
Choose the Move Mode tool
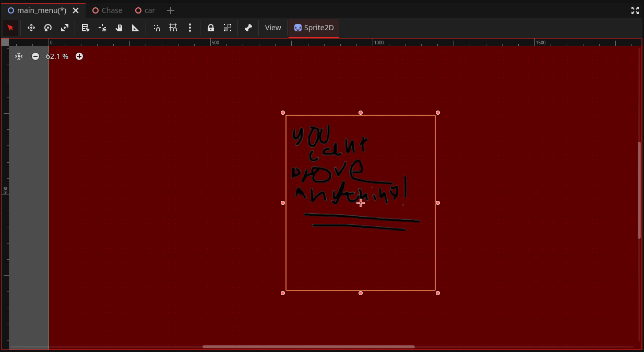pyautogui.click(x=31, y=28)
